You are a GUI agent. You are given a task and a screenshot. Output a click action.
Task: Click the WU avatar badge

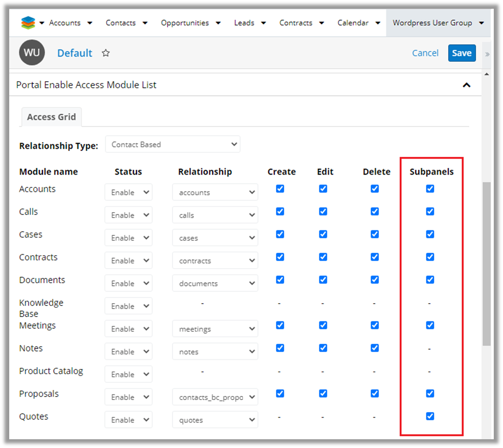(32, 53)
